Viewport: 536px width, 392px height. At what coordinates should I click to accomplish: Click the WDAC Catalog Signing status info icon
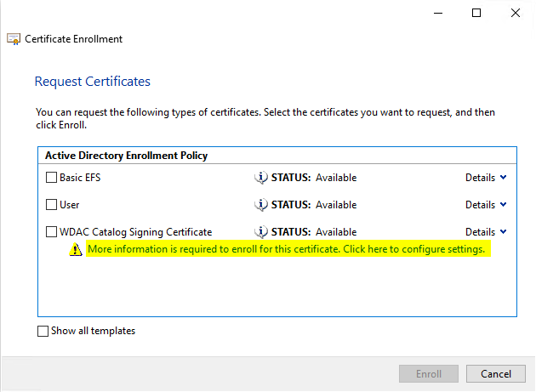[262, 232]
